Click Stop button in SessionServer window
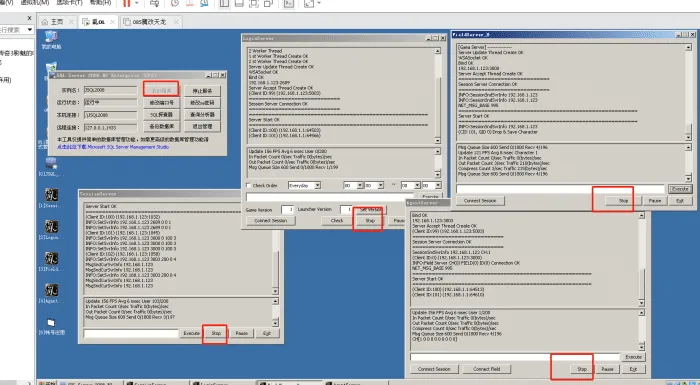 (x=216, y=333)
